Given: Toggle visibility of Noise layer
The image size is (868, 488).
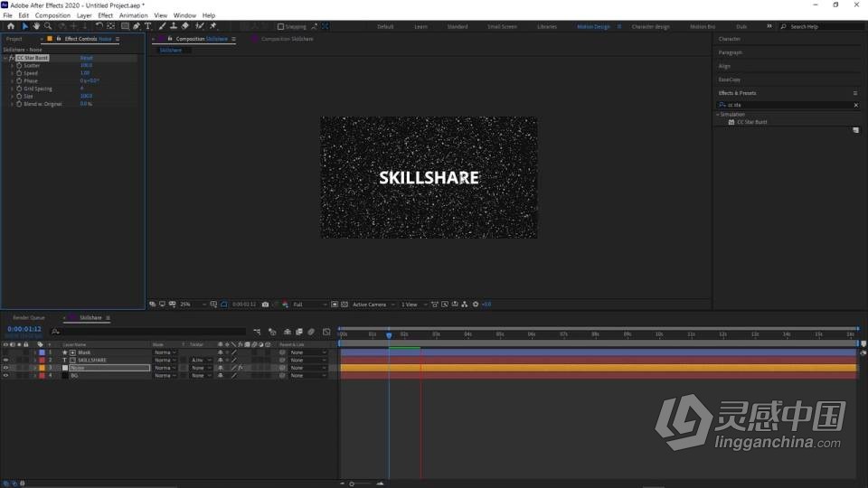Looking at the screenshot, I should (6, 368).
